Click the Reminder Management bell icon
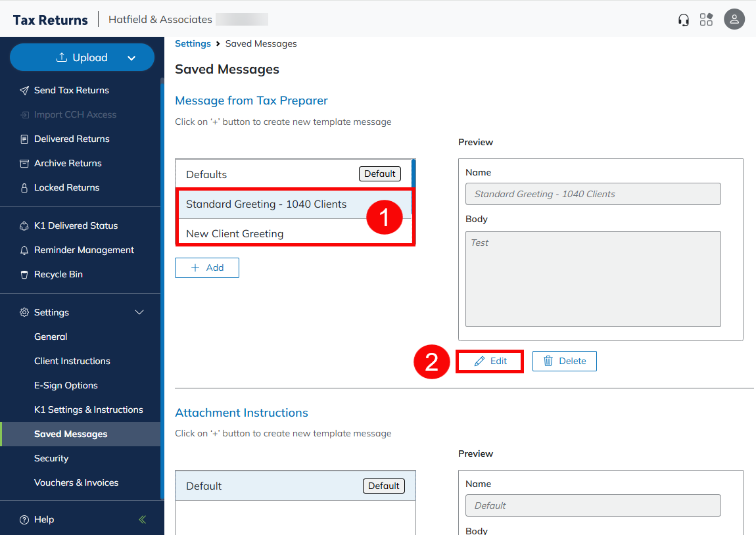Image resolution: width=756 pixels, height=535 pixels. tap(24, 250)
